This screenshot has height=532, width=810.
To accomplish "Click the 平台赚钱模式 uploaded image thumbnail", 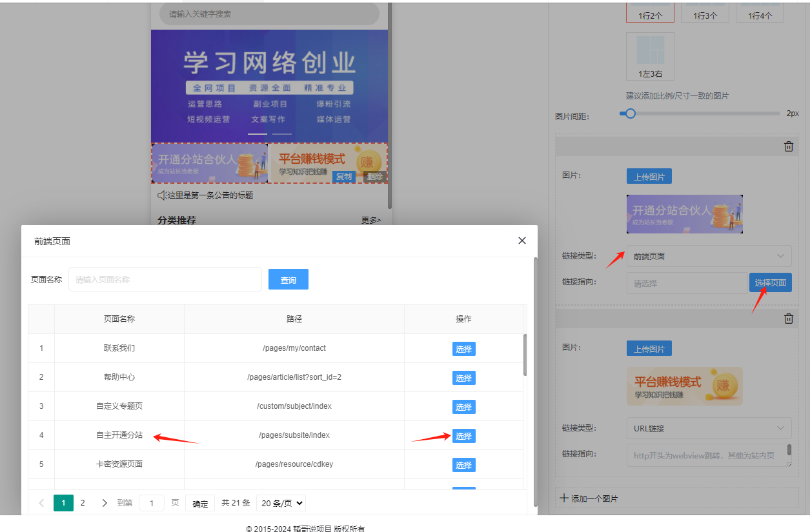I will tap(685, 386).
